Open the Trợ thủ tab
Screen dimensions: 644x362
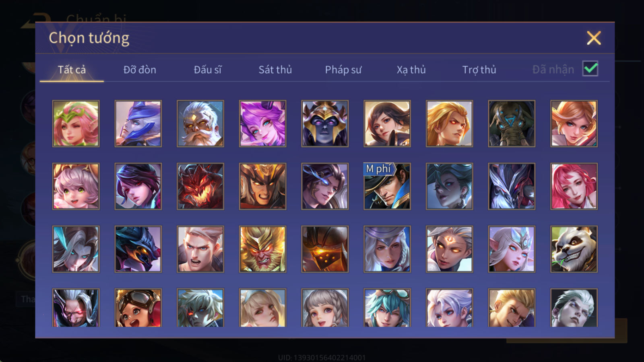(x=479, y=70)
